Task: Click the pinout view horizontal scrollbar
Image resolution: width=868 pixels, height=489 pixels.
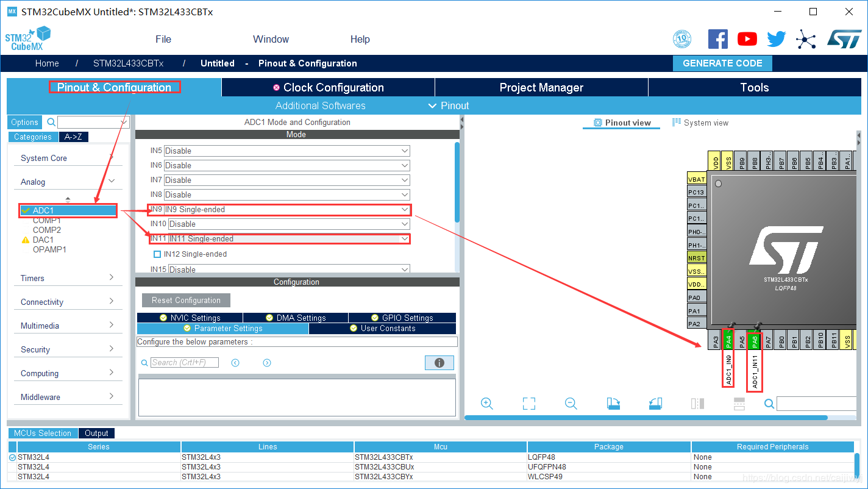Action: (x=646, y=418)
